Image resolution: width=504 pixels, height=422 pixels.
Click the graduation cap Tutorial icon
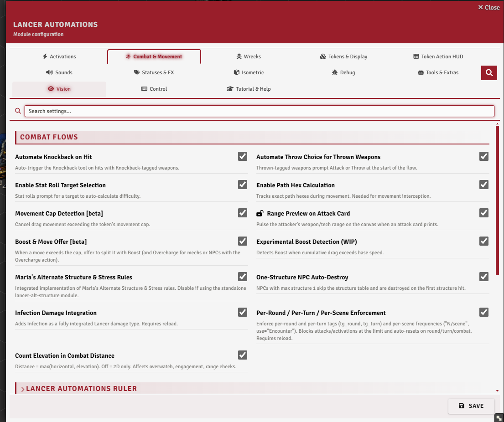click(x=230, y=89)
